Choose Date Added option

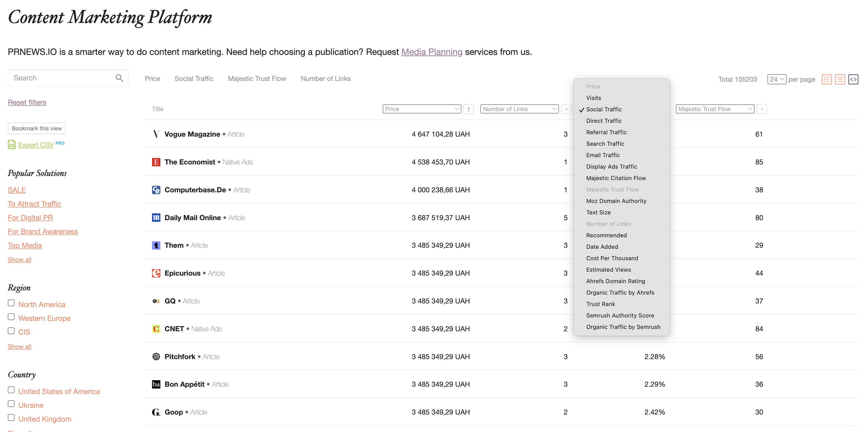tap(621, 247)
